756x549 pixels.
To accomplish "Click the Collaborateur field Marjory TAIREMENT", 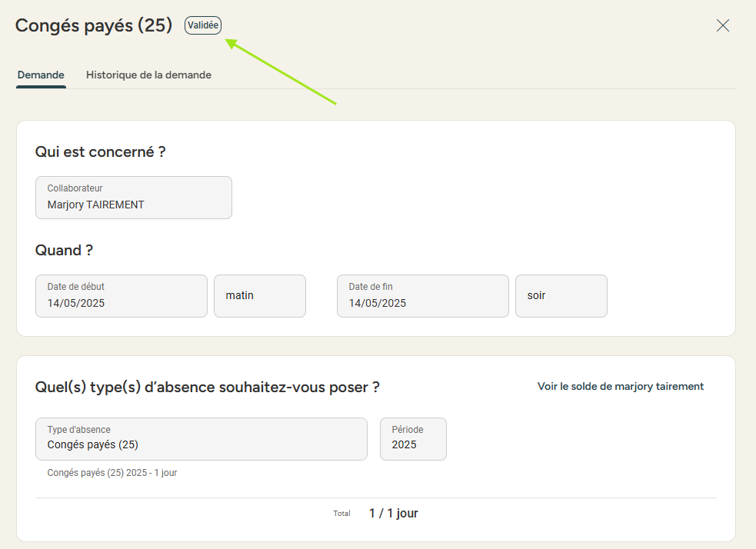I will (134, 198).
